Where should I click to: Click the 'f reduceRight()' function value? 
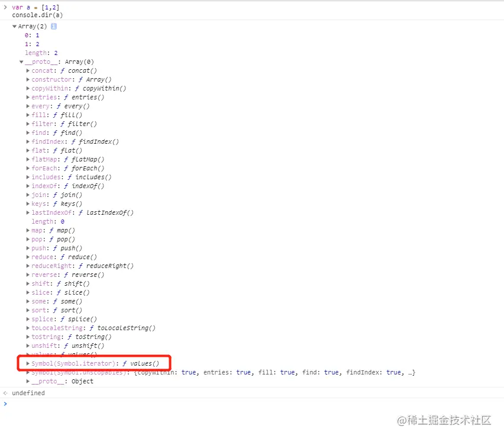coord(106,266)
